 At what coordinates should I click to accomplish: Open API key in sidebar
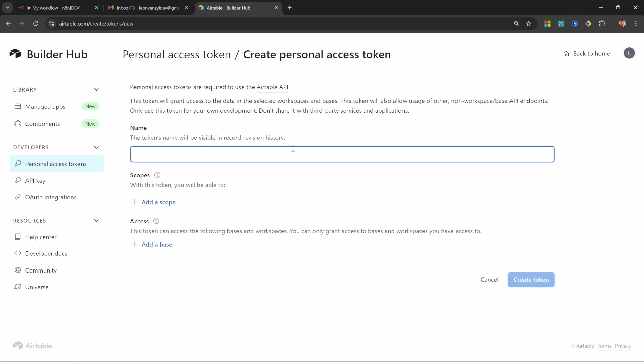pos(35,181)
